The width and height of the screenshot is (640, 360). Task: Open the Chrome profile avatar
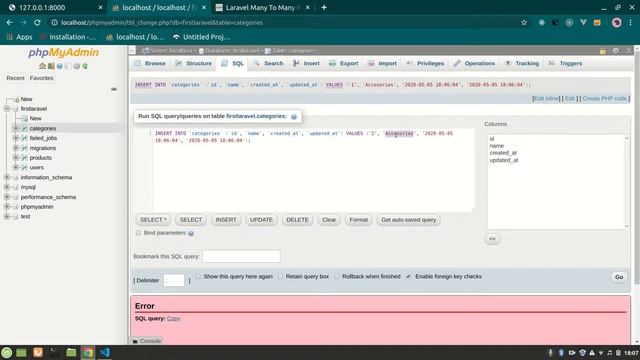tap(616, 22)
